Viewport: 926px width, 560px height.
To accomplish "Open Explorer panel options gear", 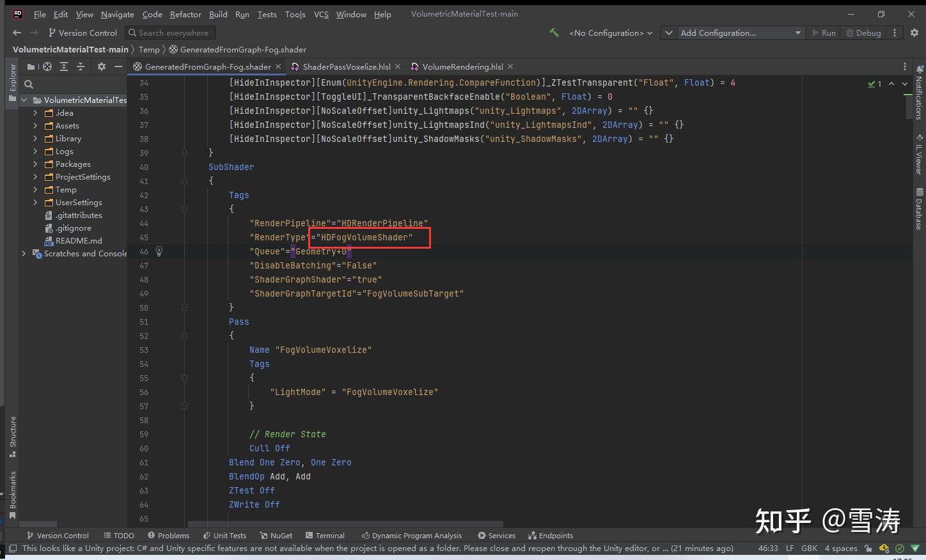I will [x=101, y=66].
